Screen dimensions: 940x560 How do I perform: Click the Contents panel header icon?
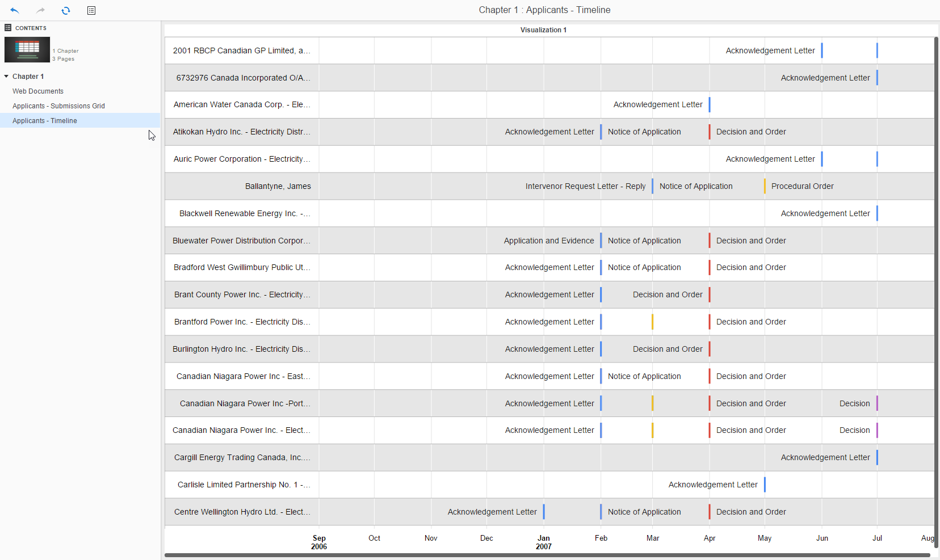click(x=8, y=27)
